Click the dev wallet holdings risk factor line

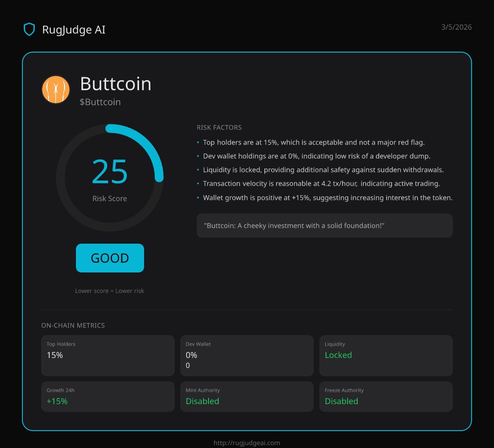pyautogui.click(x=317, y=156)
